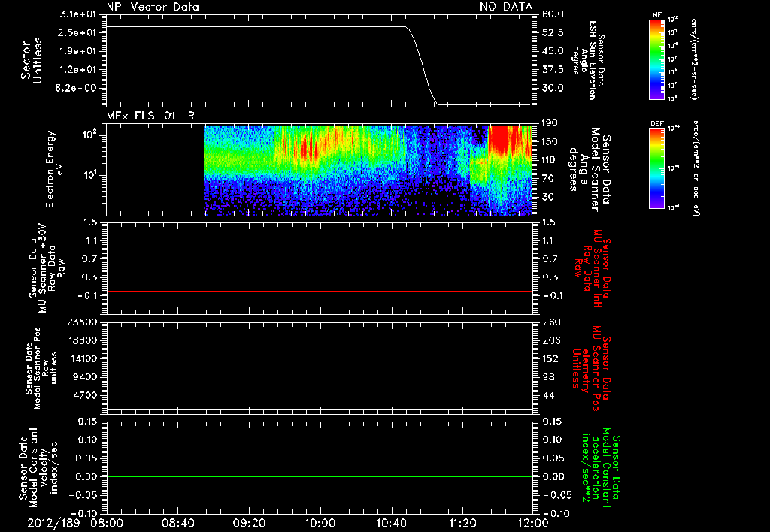Click the "1.9e+01" sector tick label

tap(78, 51)
